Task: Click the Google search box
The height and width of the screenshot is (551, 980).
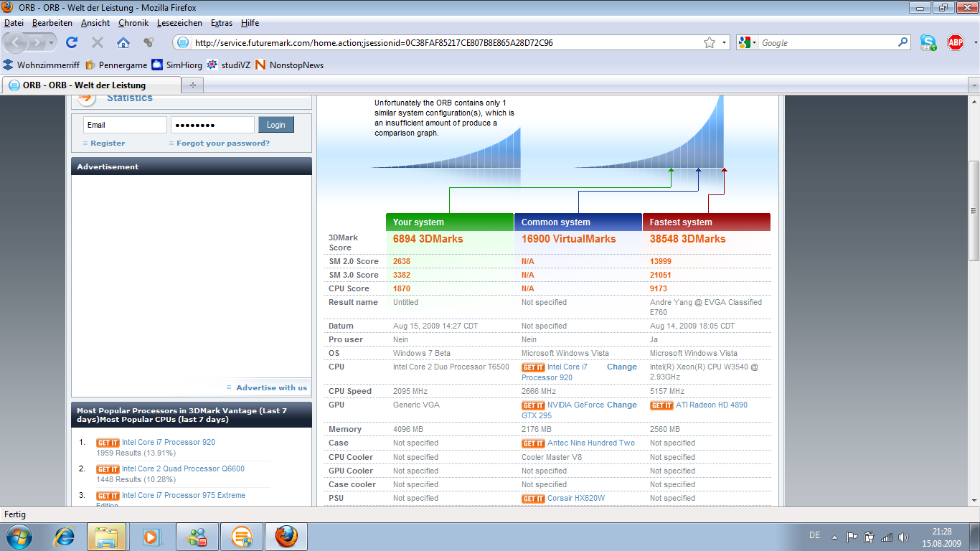Action: 827,43
